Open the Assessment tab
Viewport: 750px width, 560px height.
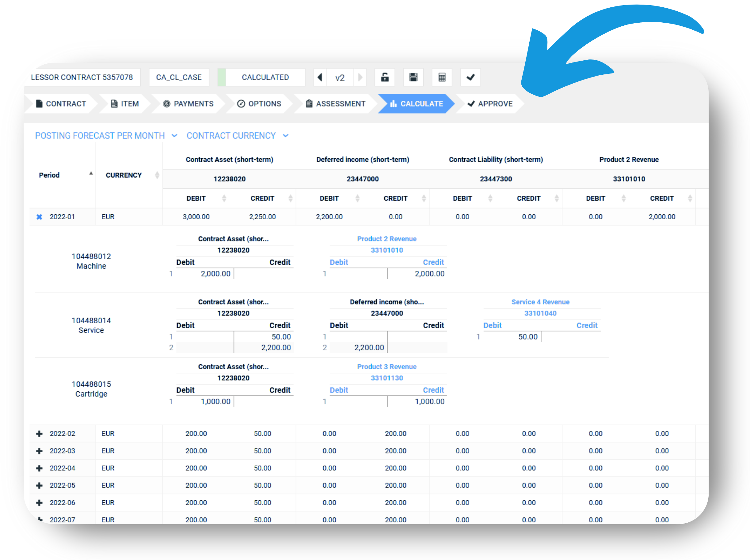(x=336, y=104)
